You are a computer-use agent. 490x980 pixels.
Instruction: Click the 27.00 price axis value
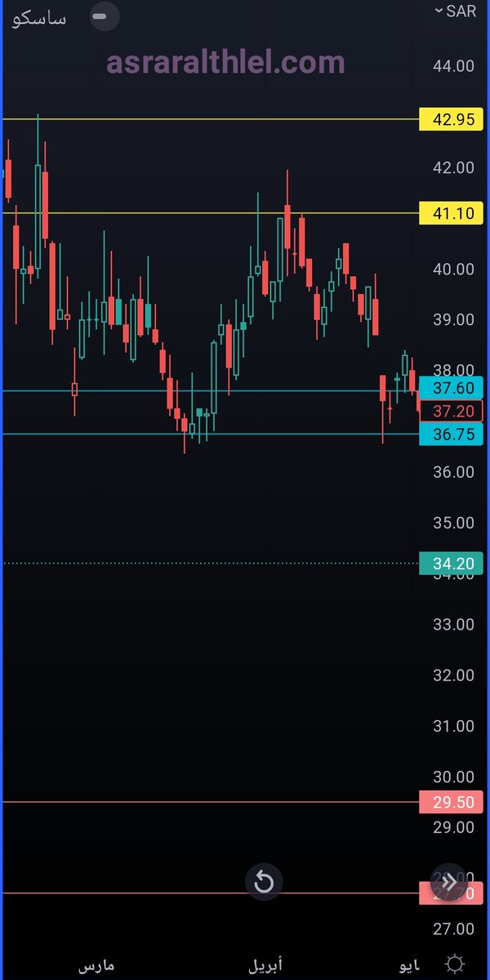[x=453, y=929]
